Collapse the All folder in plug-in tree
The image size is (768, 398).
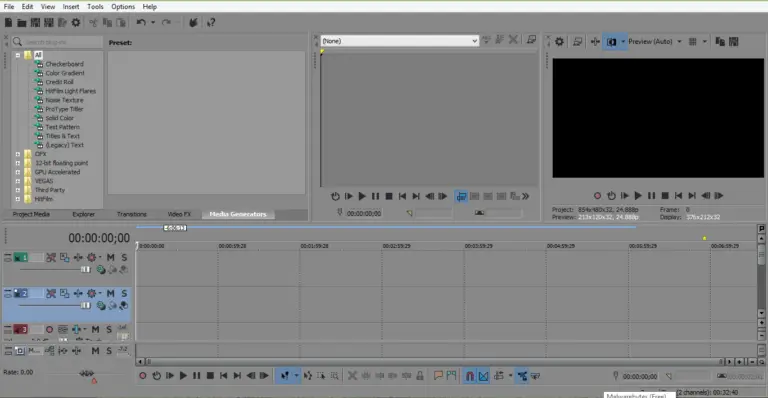[18, 55]
